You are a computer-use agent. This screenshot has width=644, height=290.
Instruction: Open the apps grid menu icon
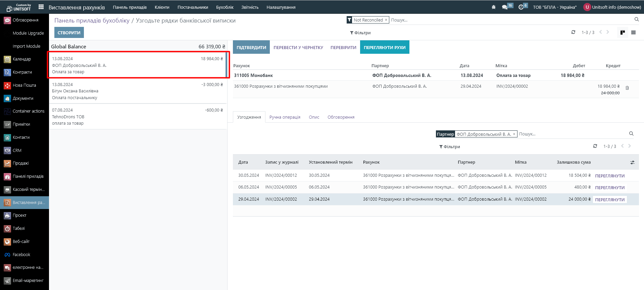coord(41,7)
